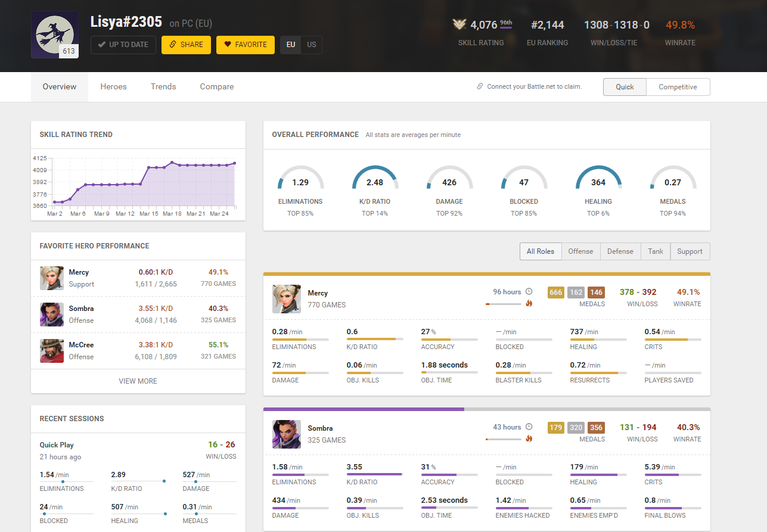Screen dimensions: 767x532
Task: Filter heroes by Offense role
Action: [581, 251]
